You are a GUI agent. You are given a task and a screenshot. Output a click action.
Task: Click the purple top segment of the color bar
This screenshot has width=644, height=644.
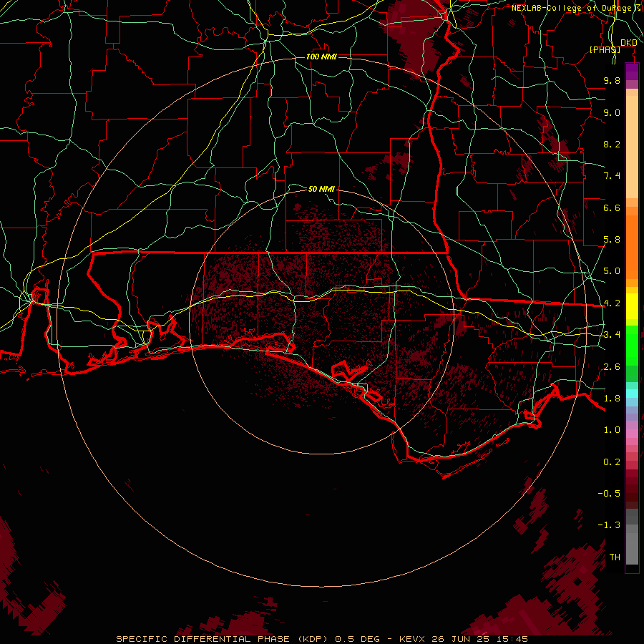632,72
